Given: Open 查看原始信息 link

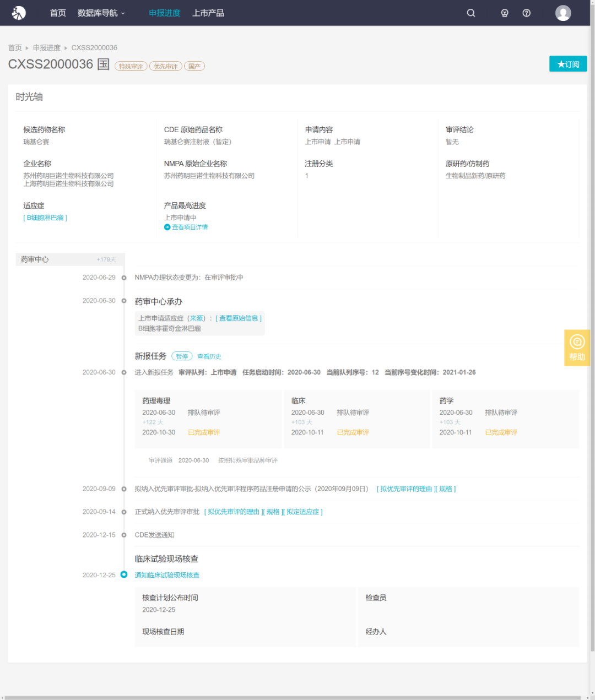Looking at the screenshot, I should point(239,318).
